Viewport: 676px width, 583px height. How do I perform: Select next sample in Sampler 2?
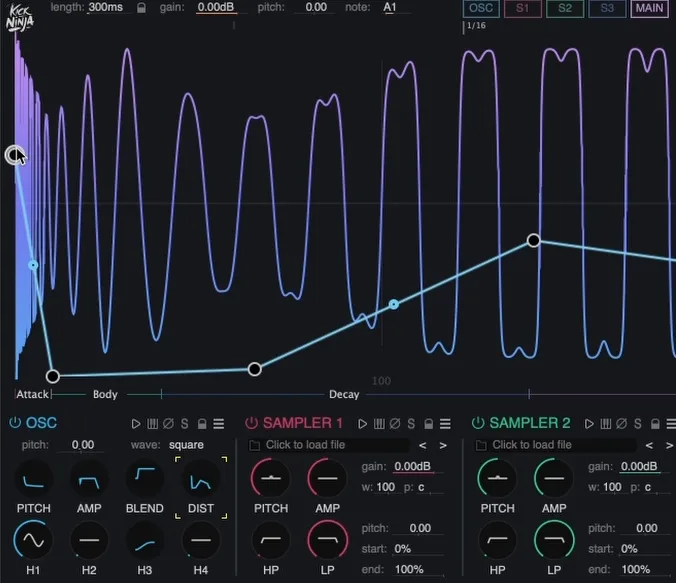pyautogui.click(x=669, y=445)
